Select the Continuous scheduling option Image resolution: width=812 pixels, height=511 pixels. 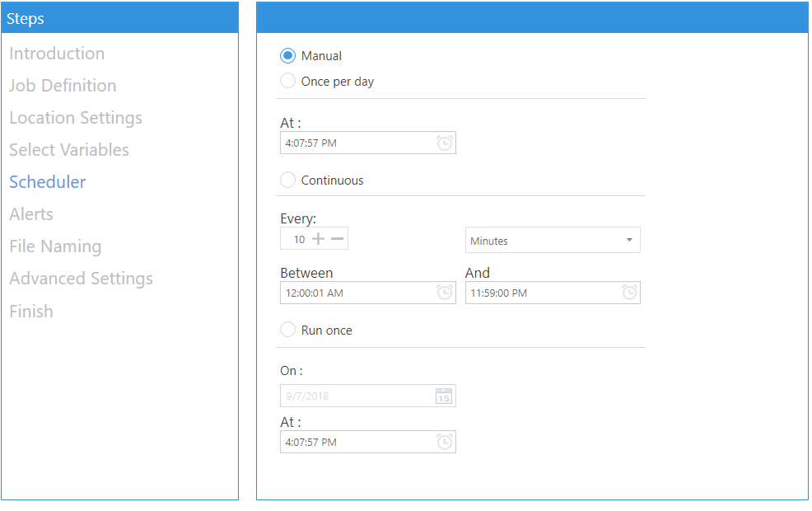(288, 180)
